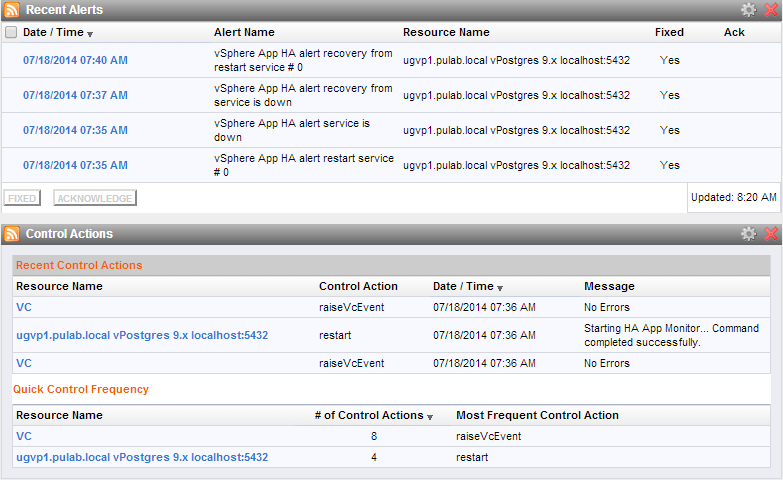
Task: Open first VC resource in Recent Control Actions
Action: pyautogui.click(x=24, y=307)
